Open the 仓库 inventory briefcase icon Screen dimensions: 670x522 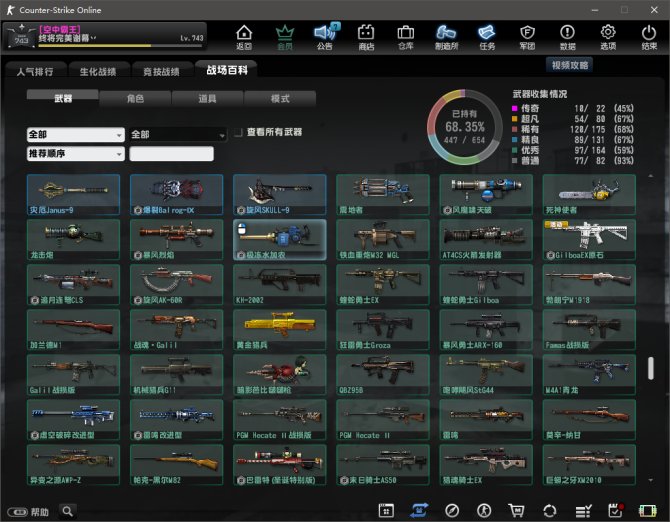click(x=406, y=37)
